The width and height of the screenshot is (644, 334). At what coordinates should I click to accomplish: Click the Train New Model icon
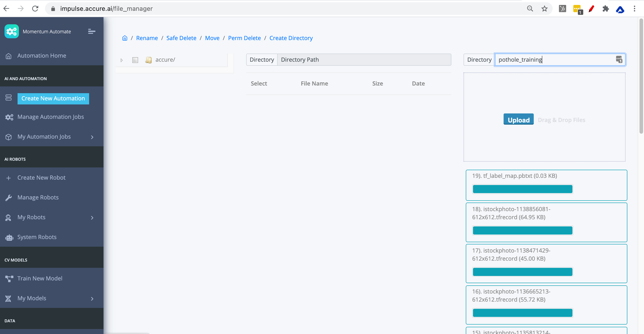point(9,278)
